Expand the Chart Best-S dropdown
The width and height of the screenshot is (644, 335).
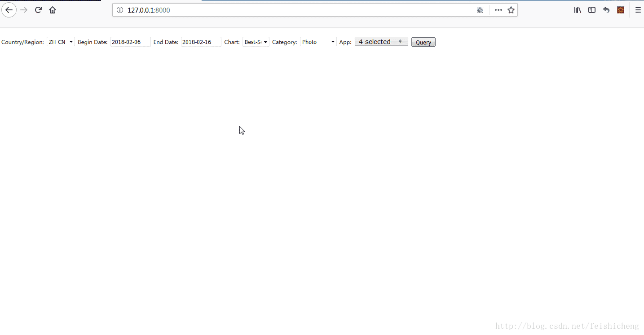coord(256,42)
